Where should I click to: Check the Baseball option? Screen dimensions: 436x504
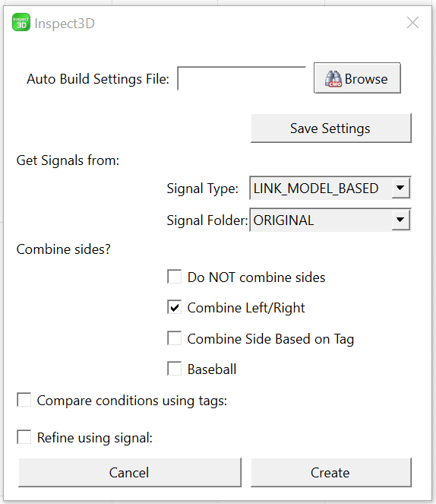point(175,369)
